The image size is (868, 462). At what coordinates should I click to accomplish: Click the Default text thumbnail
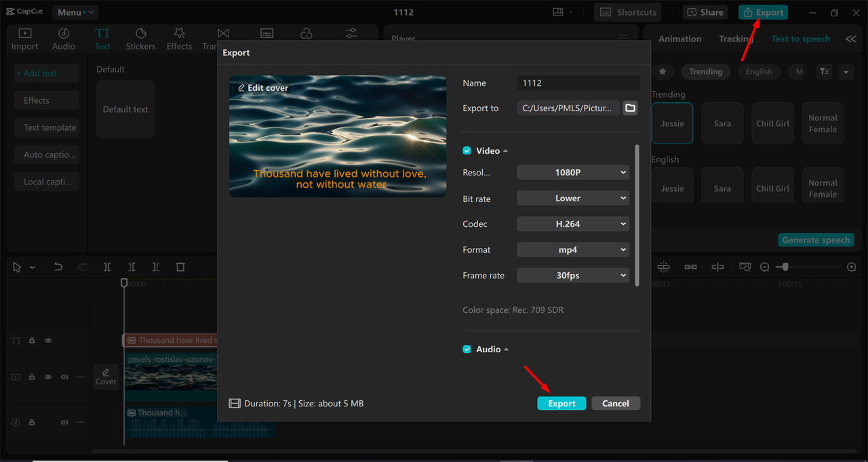(125, 109)
